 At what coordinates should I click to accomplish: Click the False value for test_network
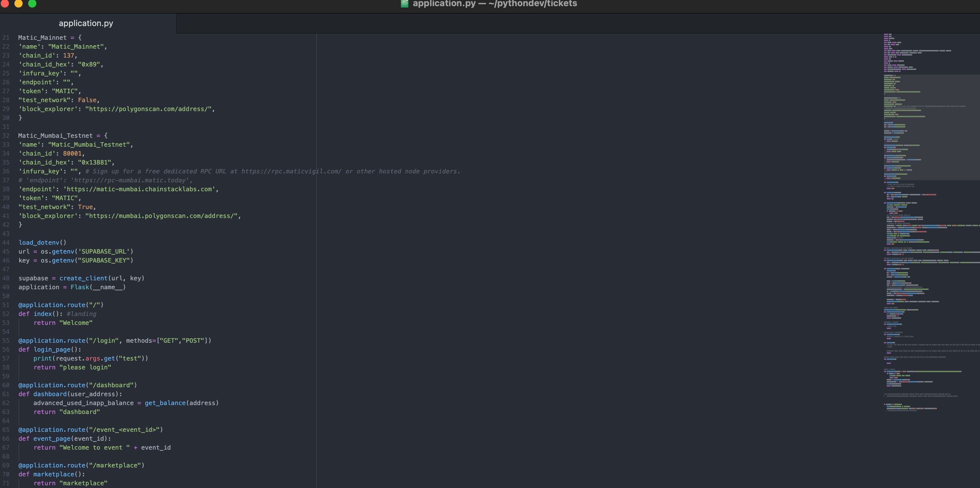[x=87, y=100]
